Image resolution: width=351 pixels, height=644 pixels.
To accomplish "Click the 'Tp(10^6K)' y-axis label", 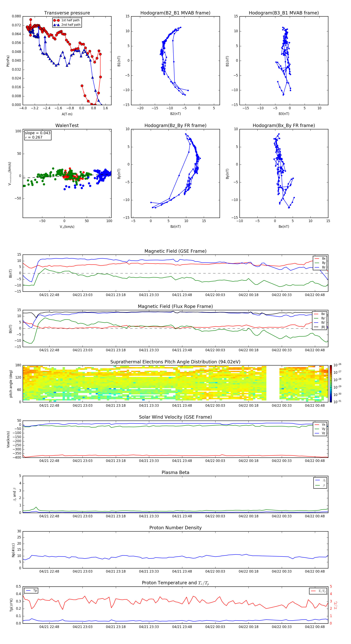I will click(x=11, y=605).
